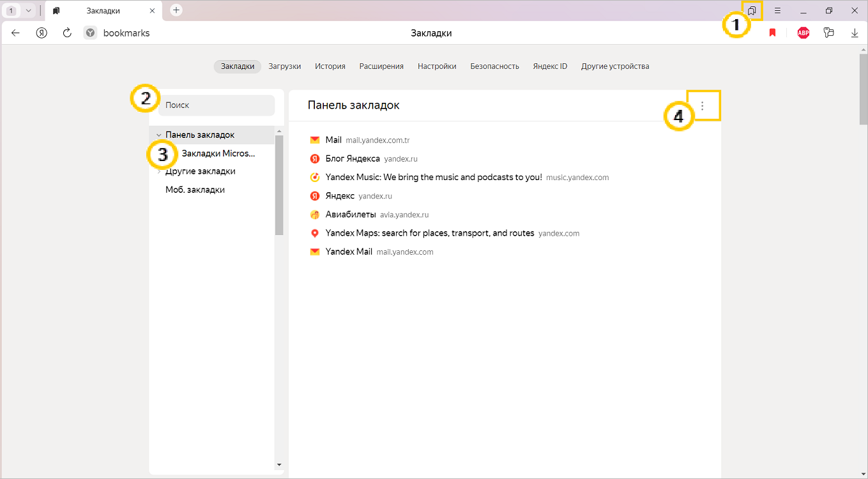
Task: Open a new tab with plus button
Action: click(177, 10)
